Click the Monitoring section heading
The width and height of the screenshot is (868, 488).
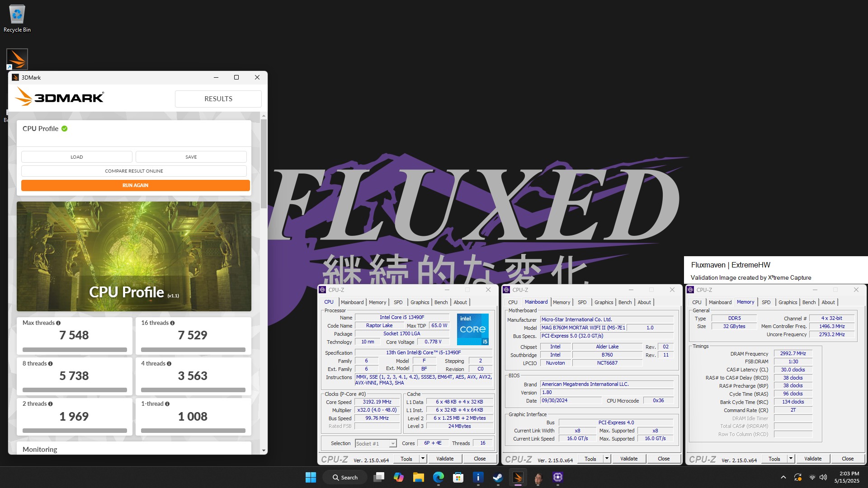40,450
